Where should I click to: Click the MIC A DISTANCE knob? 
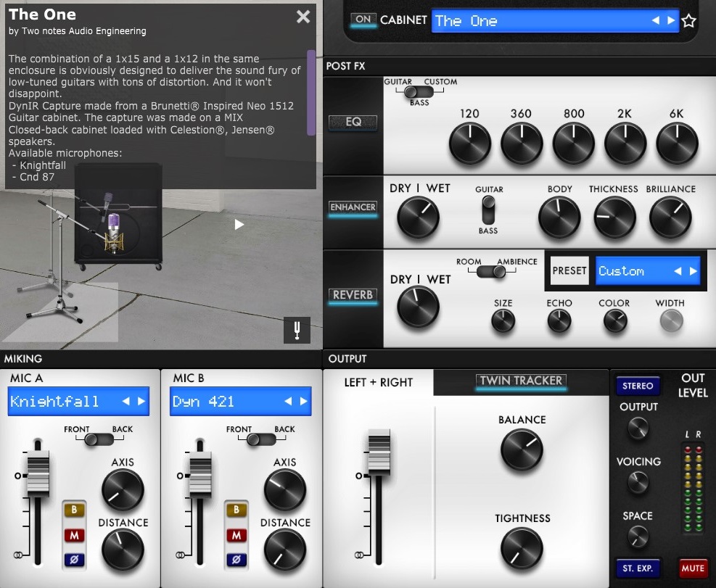pos(123,550)
